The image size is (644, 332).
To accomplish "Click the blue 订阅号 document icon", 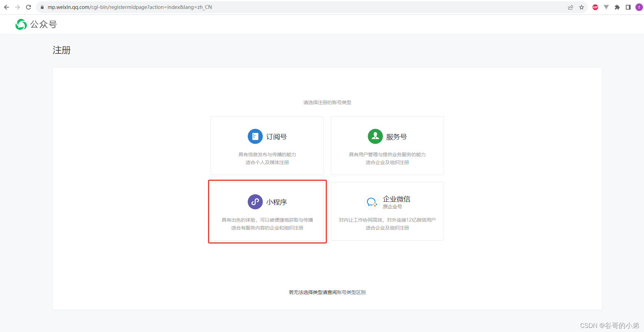I will [x=255, y=136].
